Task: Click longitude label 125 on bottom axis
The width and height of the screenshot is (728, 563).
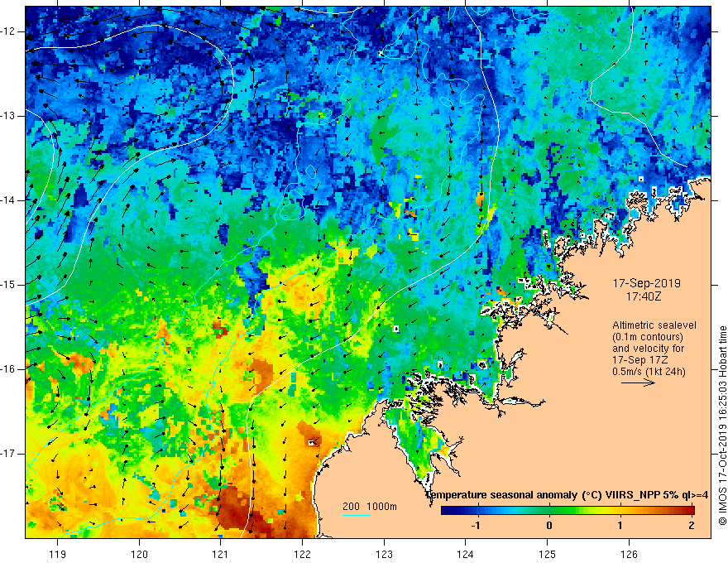Action: click(548, 554)
